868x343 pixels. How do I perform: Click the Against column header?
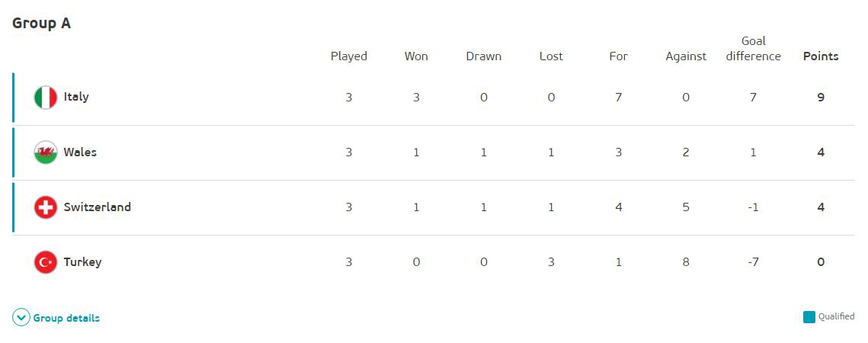(x=686, y=56)
